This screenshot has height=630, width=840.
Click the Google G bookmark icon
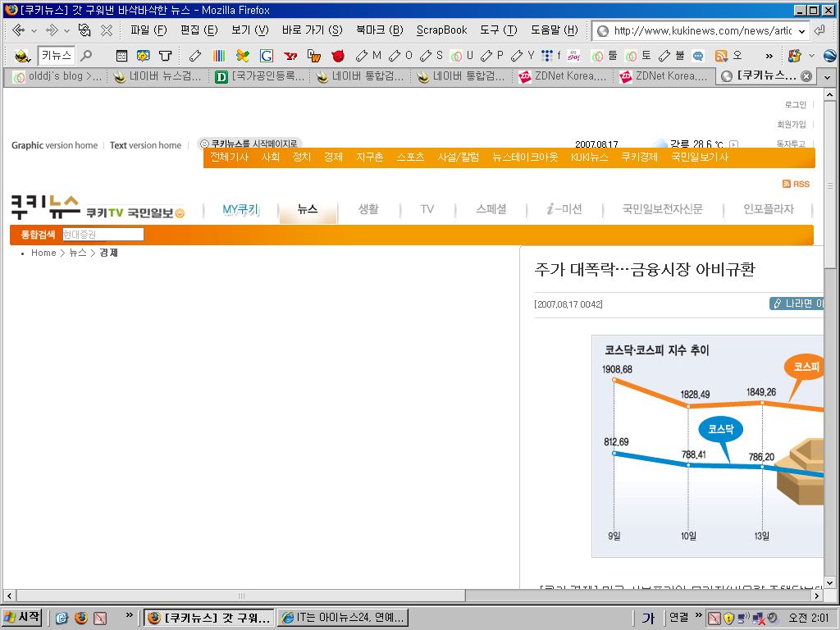coord(267,55)
